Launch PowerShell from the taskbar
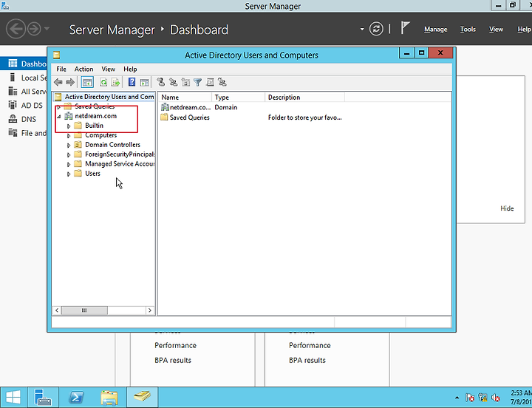Image resolution: width=532 pixels, height=408 pixels. (x=76, y=397)
